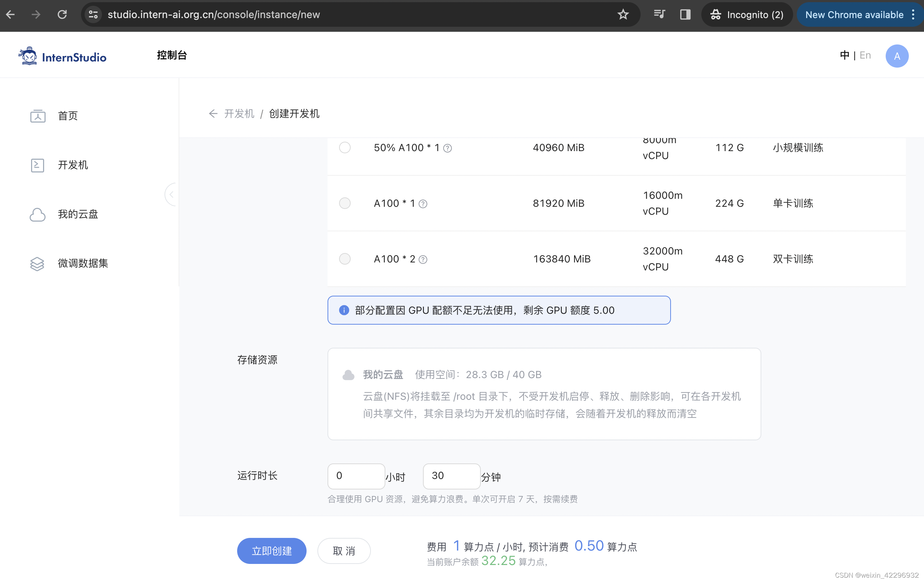Click help icon beside 50% A100 * 1

[x=448, y=149]
